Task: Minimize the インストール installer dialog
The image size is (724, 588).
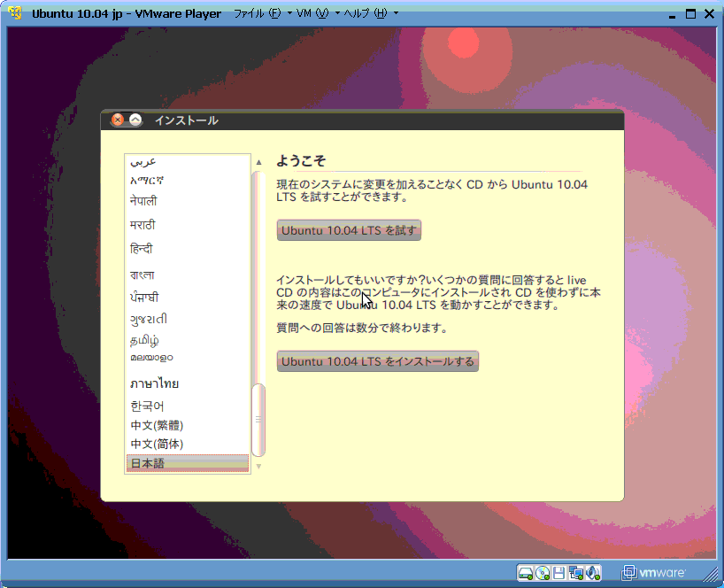Action: pyautogui.click(x=135, y=120)
